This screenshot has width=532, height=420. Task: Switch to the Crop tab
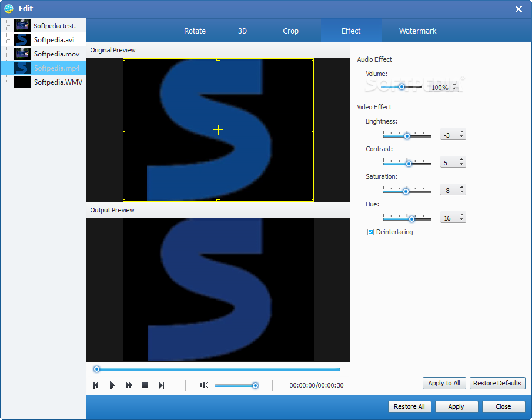pos(290,31)
